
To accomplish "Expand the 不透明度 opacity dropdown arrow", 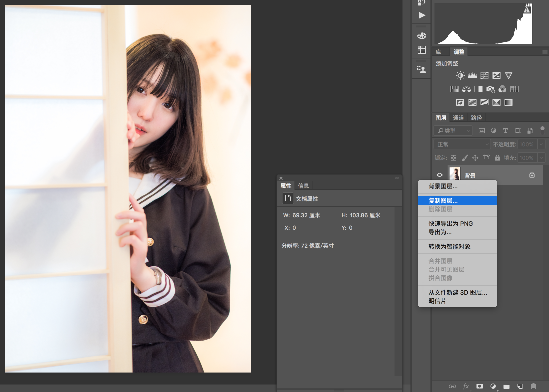I will [x=541, y=144].
